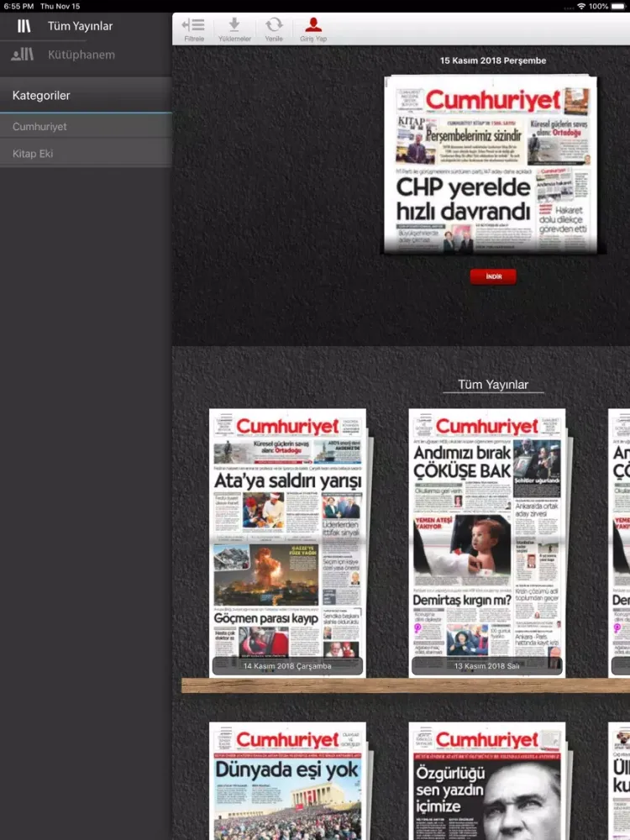Open the featured 15 Kasım 2018 issue

tap(491, 164)
